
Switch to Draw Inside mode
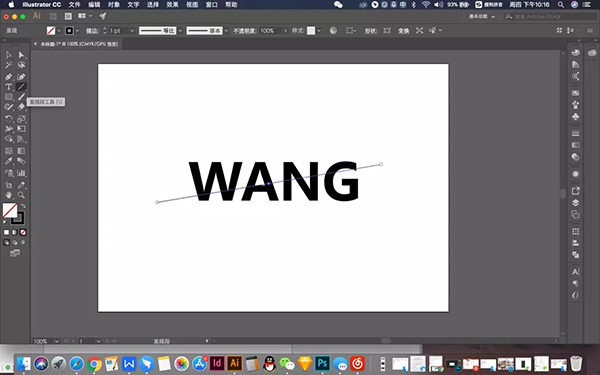point(23,242)
